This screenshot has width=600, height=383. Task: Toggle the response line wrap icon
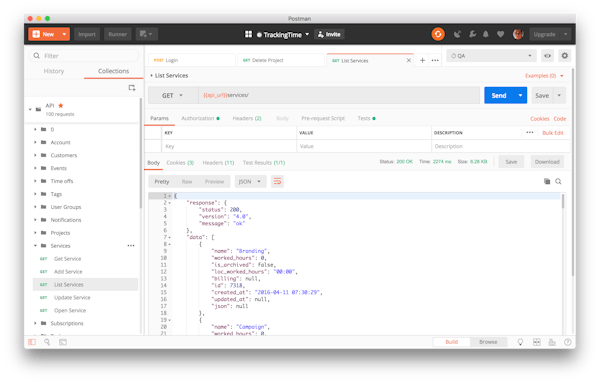(277, 181)
